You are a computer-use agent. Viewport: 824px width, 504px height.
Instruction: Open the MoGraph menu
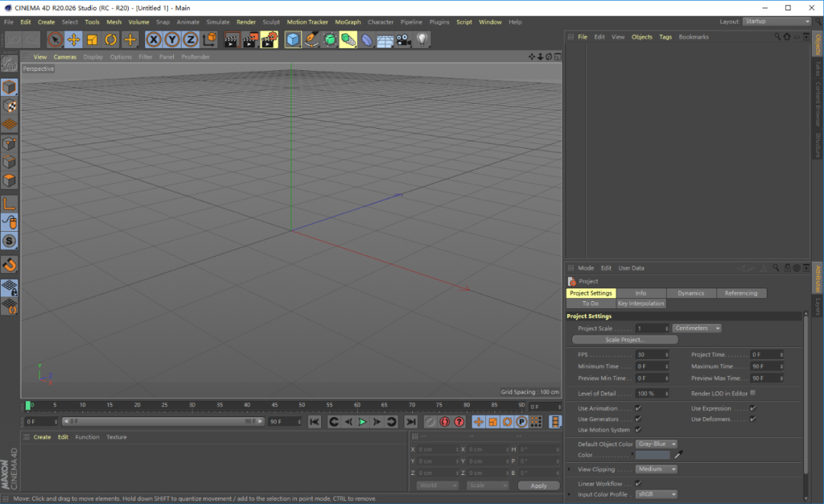pyautogui.click(x=348, y=22)
